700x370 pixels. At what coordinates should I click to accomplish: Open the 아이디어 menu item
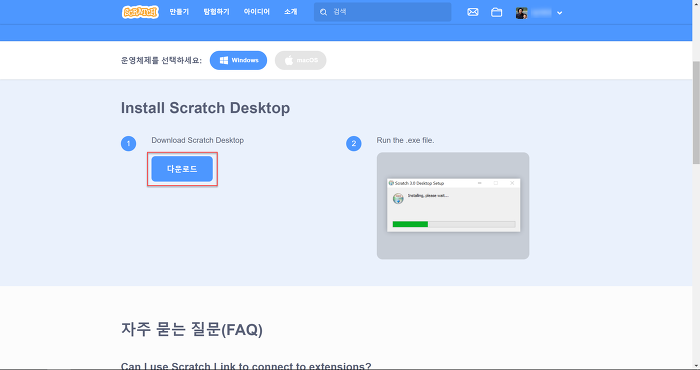click(x=257, y=12)
